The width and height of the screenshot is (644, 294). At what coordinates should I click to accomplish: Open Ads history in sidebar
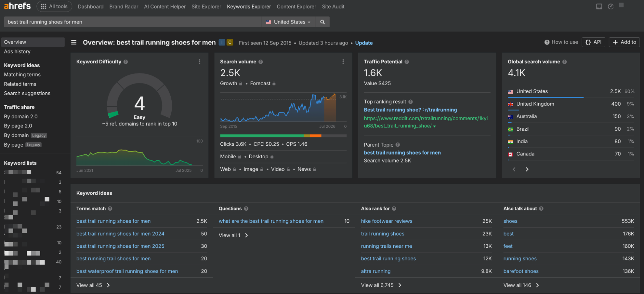(17, 51)
